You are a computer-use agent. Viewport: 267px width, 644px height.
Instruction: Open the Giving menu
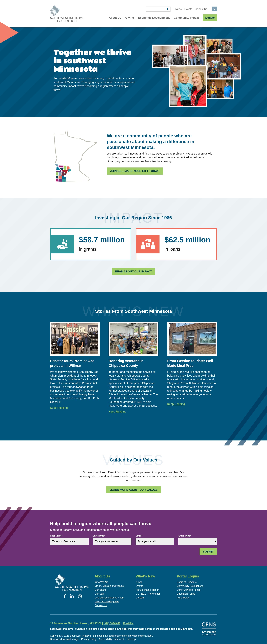[130, 18]
